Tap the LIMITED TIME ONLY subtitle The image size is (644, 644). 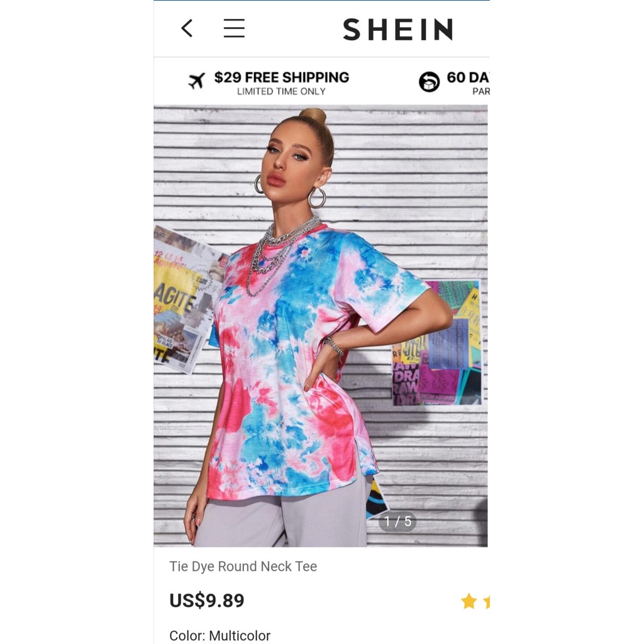281,92
